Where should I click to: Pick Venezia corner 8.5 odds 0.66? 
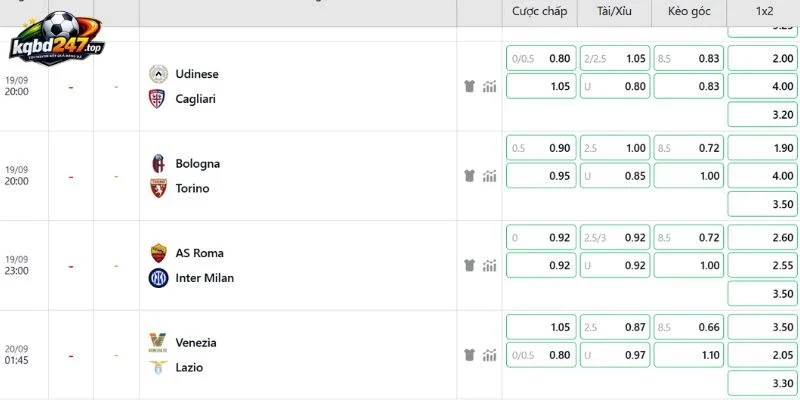(x=689, y=327)
